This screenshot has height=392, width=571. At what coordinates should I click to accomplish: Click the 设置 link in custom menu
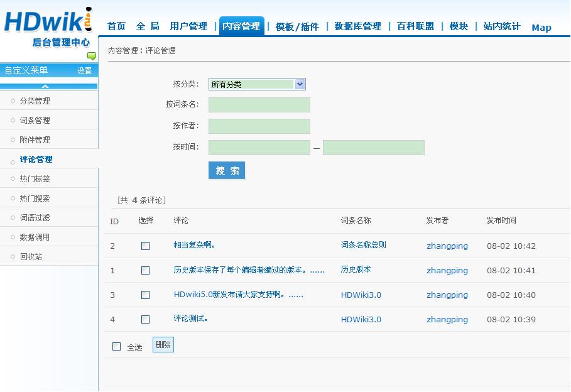pyautogui.click(x=84, y=71)
